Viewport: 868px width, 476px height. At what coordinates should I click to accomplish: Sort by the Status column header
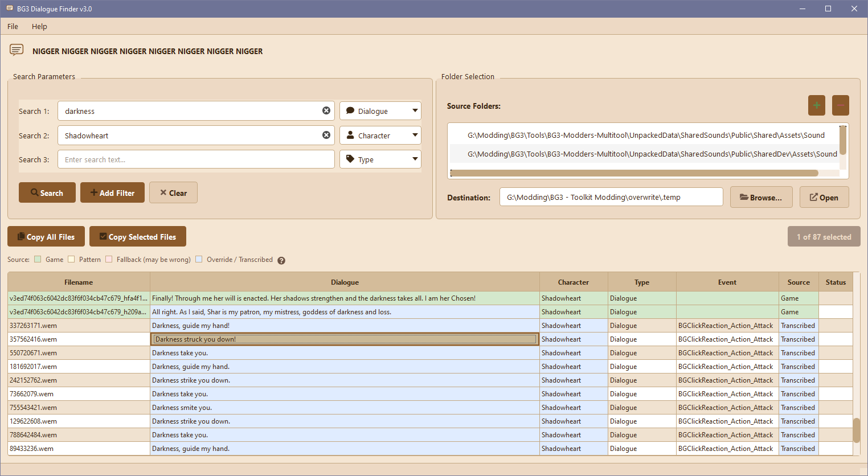(836, 282)
